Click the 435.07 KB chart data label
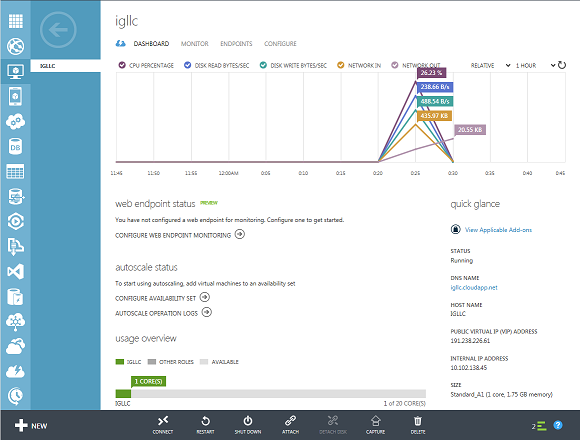The height and width of the screenshot is (440, 580). 434,116
